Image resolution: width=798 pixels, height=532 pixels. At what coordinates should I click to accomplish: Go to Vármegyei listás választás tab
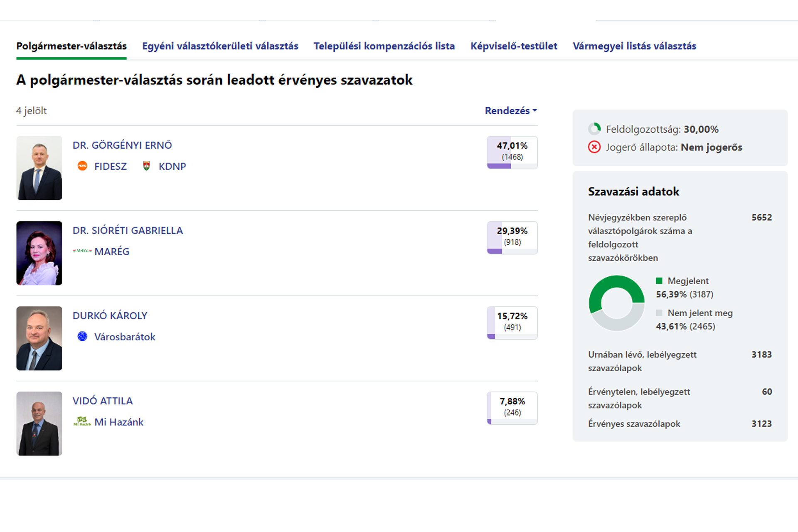click(x=634, y=46)
